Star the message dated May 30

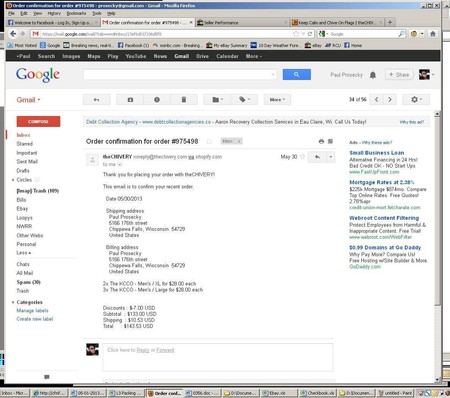pyautogui.click(x=302, y=157)
